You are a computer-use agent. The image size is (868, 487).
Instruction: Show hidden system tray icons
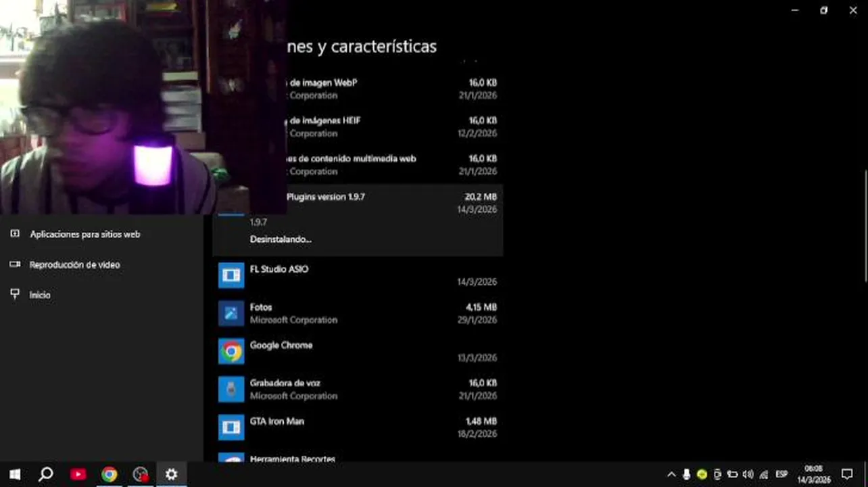(x=671, y=474)
